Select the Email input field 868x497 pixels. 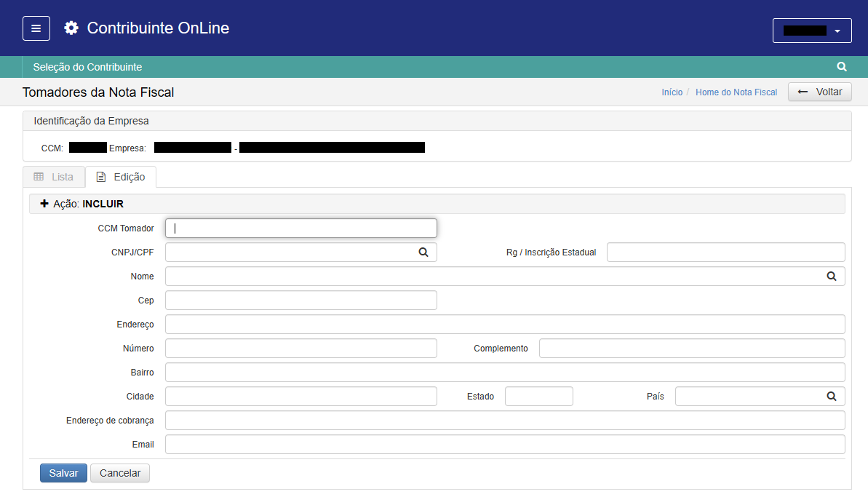504,445
